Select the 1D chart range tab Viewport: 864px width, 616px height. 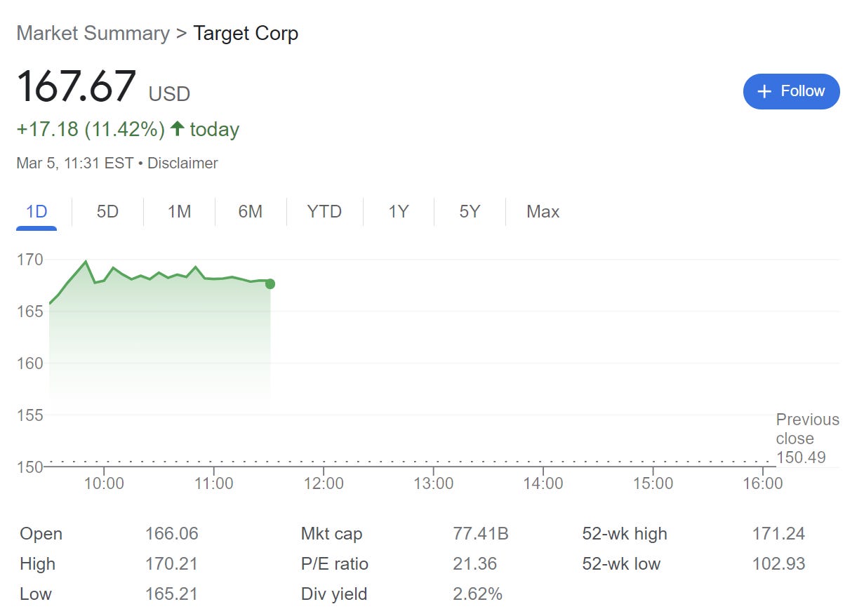click(36, 212)
